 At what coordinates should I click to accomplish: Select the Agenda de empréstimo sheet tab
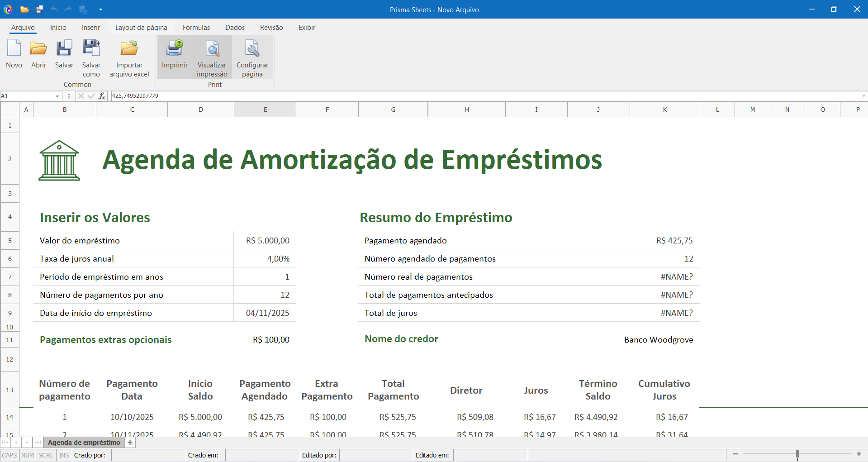click(x=83, y=442)
